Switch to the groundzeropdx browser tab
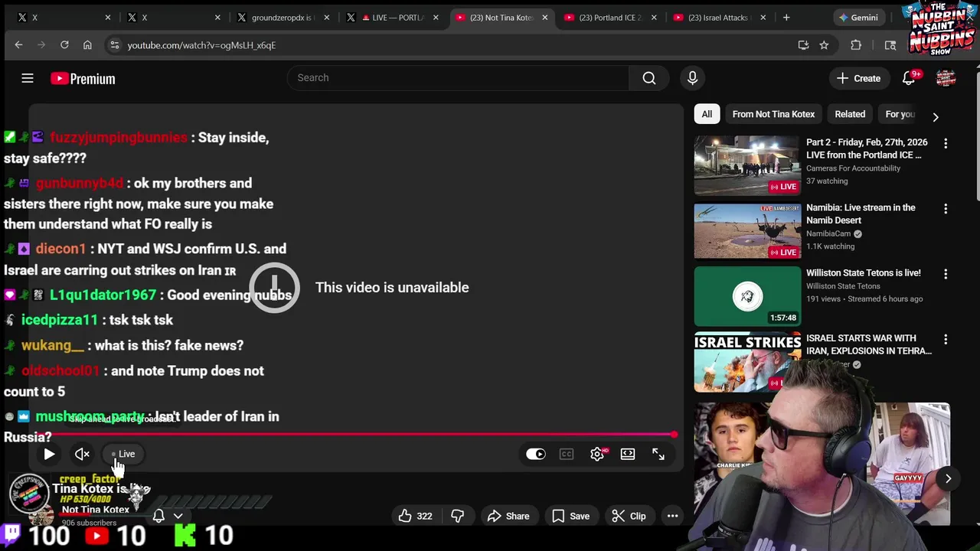This screenshot has height=551, width=980. pos(282,17)
